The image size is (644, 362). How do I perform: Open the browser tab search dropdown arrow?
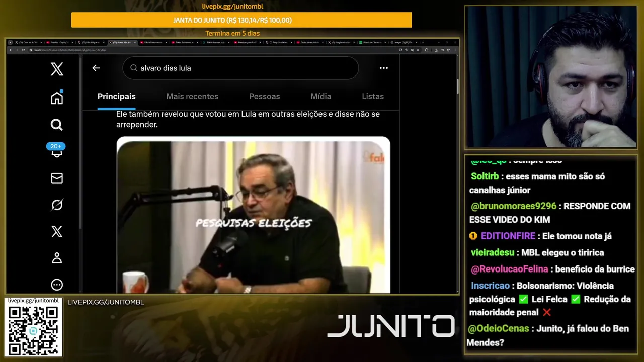pos(10,42)
